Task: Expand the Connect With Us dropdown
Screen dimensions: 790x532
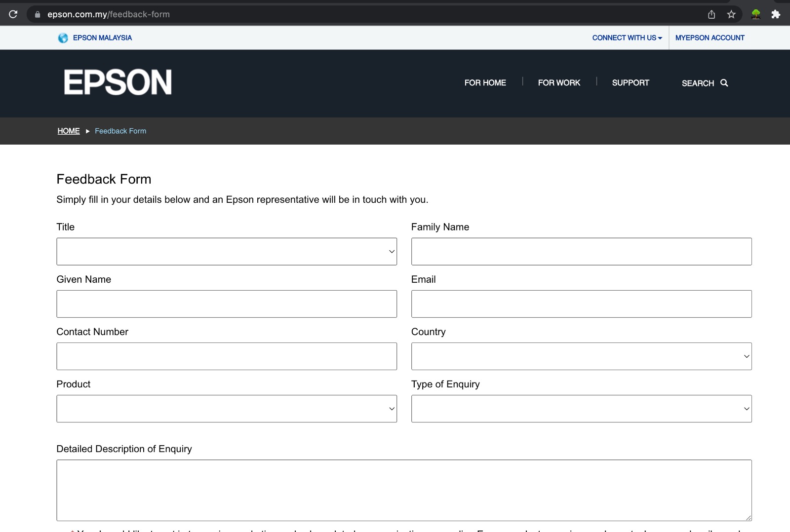Action: pyautogui.click(x=626, y=38)
